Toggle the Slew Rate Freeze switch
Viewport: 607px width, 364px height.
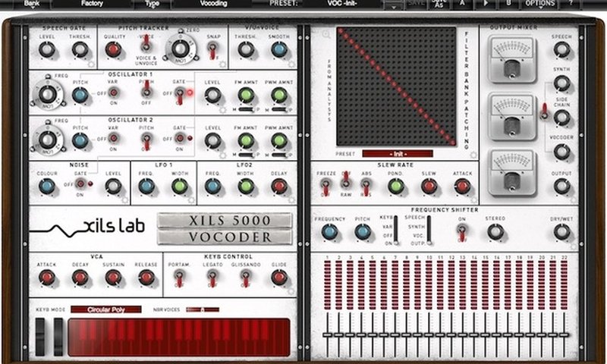point(326,187)
